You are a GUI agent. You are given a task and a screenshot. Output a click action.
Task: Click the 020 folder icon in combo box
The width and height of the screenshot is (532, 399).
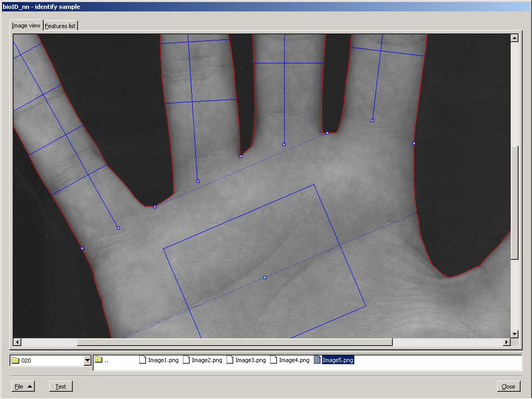pyautogui.click(x=15, y=361)
